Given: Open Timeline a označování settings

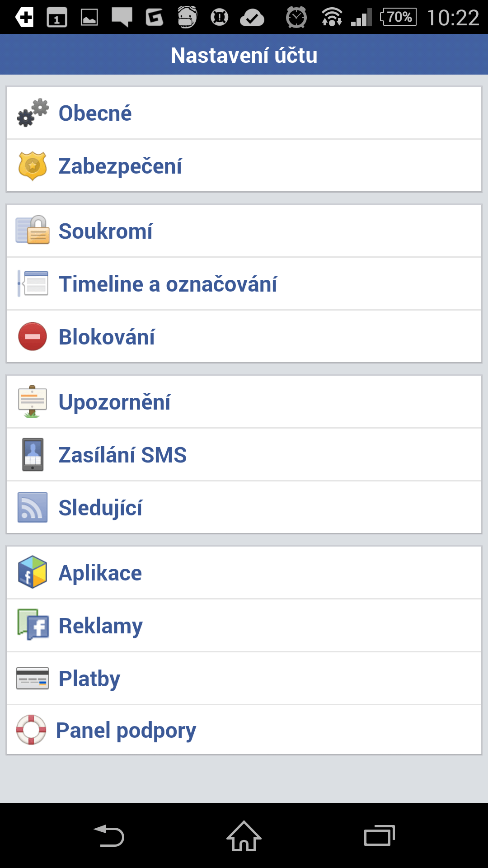Looking at the screenshot, I should click(244, 284).
